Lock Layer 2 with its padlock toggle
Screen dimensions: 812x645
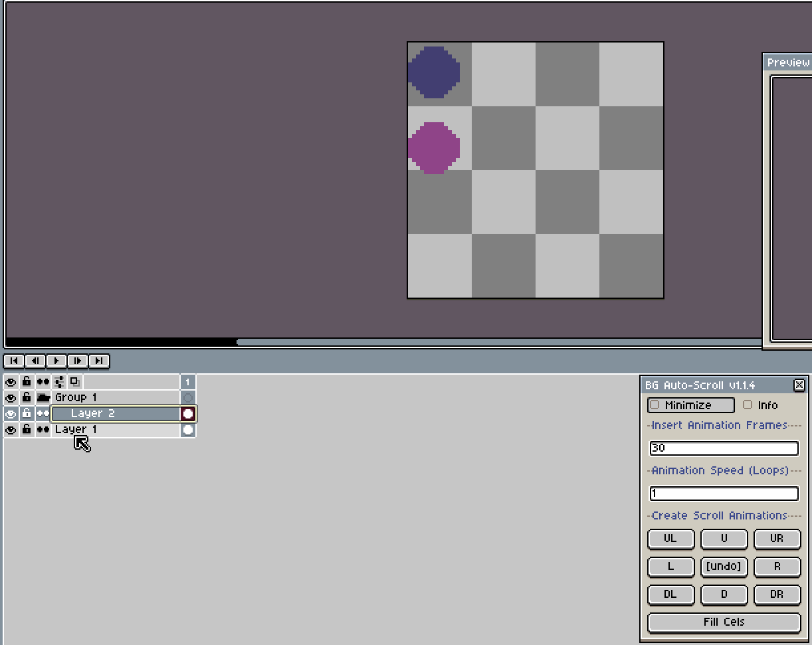point(26,413)
